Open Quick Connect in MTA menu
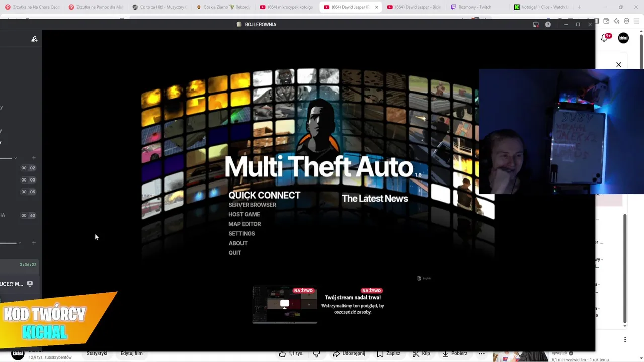The width and height of the screenshot is (644, 362). (x=264, y=195)
